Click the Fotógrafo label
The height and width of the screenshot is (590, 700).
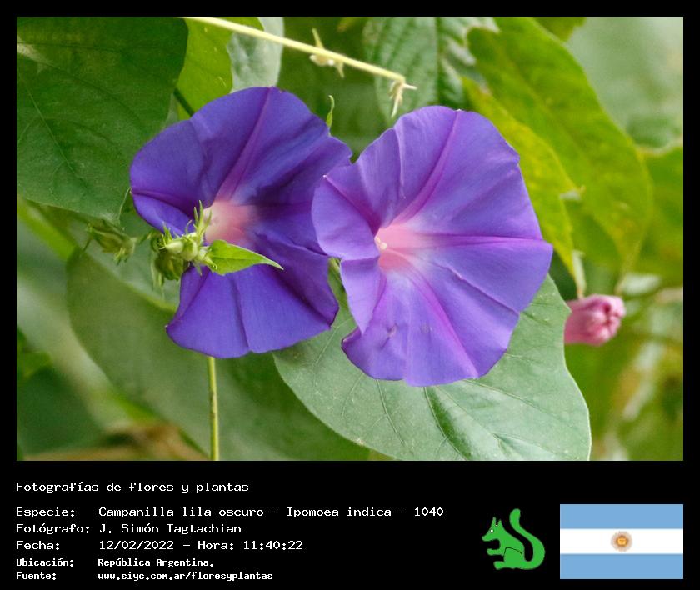click(52, 528)
